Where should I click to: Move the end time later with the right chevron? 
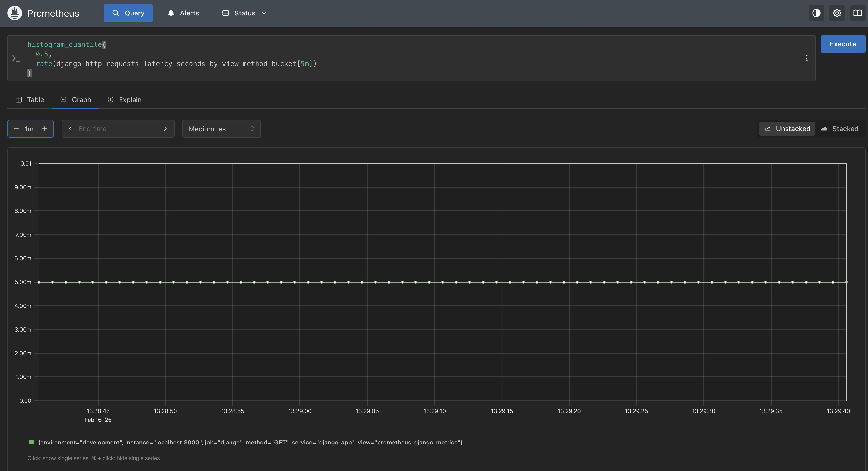tap(165, 129)
